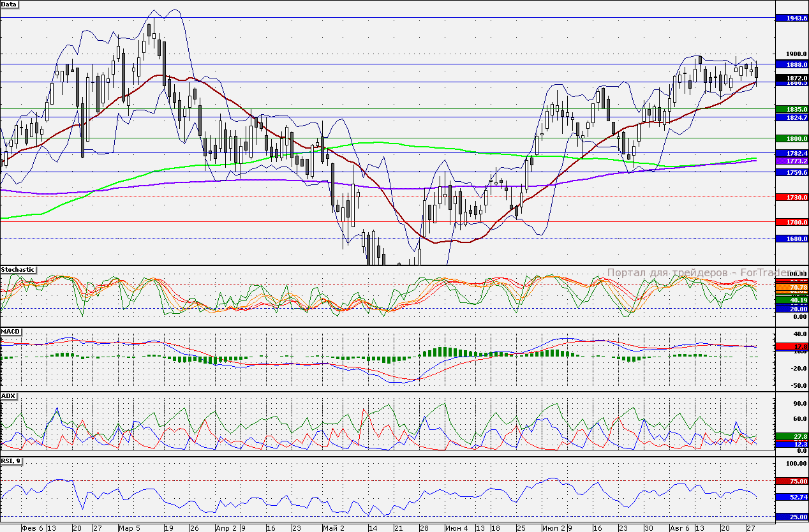This screenshot has width=809, height=532.
Task: Select the green ADX 27.8 value tag
Action: pyautogui.click(x=791, y=436)
